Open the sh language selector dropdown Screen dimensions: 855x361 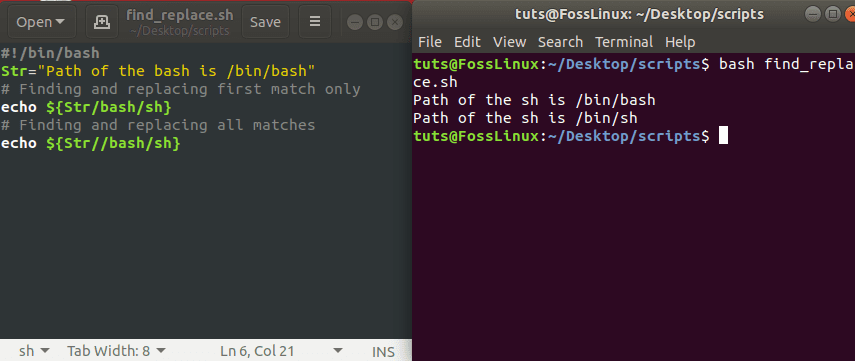(34, 351)
